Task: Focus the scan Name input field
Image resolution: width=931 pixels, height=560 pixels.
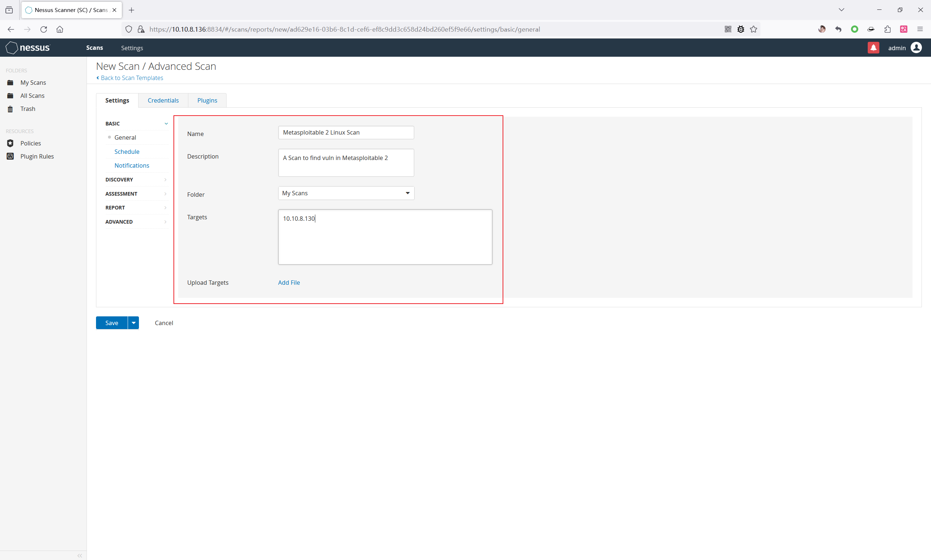Action: [x=346, y=132]
